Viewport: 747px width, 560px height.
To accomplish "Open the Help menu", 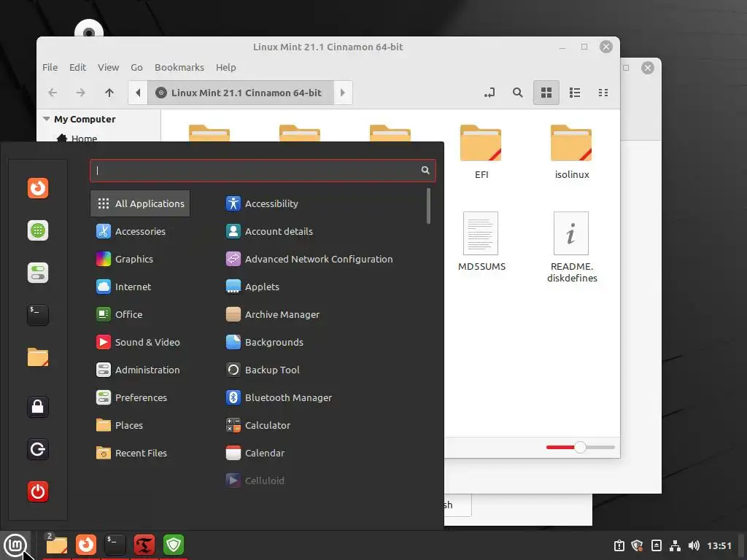I will click(x=226, y=67).
